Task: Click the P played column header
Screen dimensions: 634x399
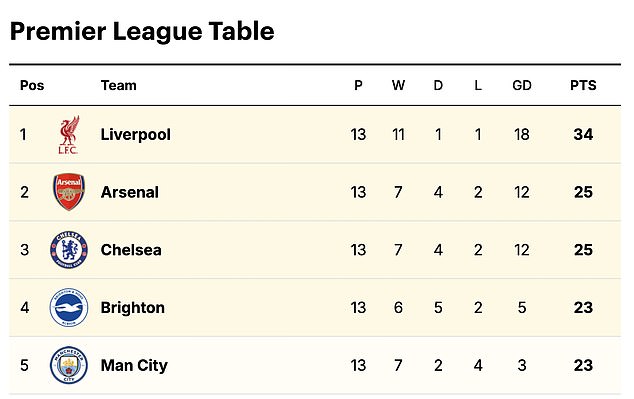Action: 358,85
